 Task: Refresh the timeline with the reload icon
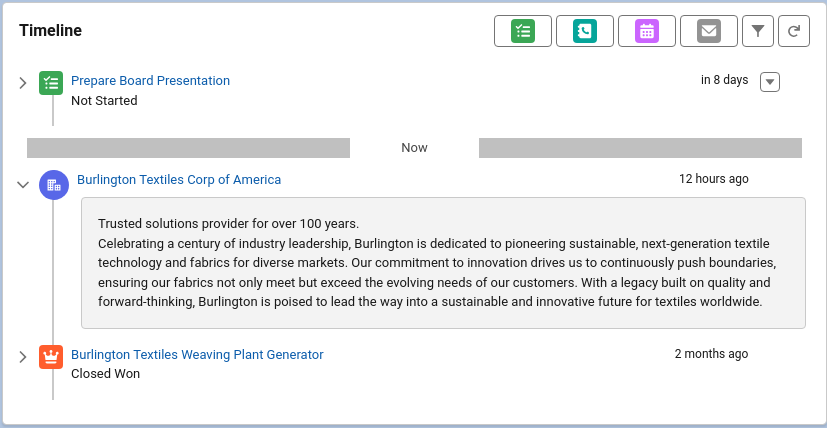coord(793,31)
